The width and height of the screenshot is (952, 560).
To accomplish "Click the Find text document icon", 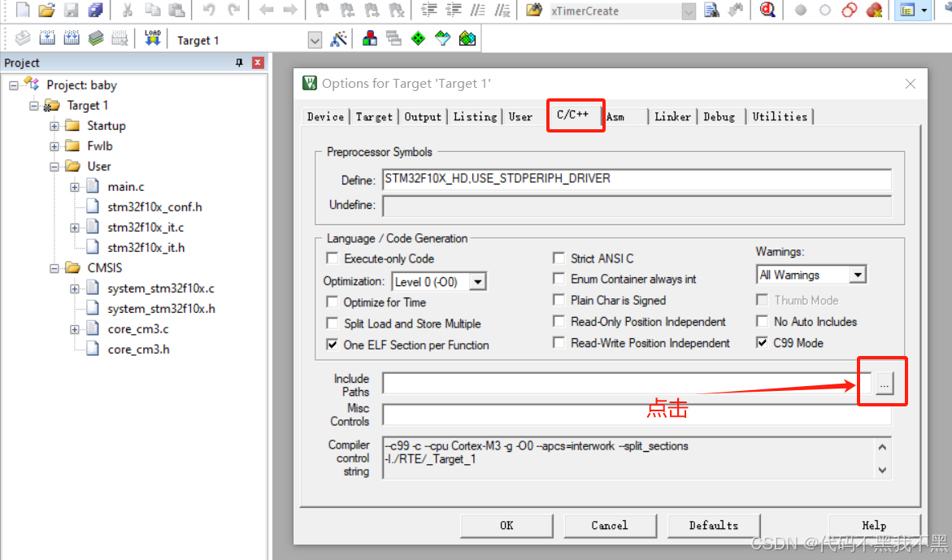I will click(711, 10).
